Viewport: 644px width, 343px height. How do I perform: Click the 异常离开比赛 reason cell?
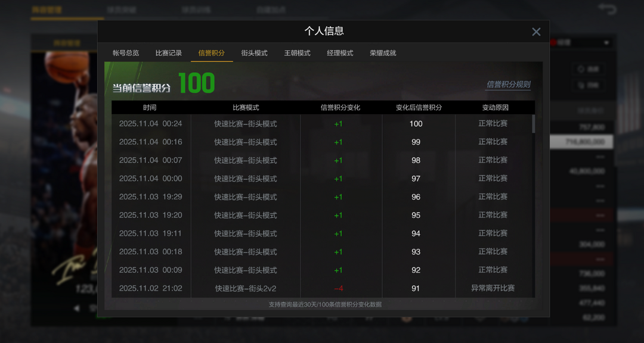pos(493,288)
